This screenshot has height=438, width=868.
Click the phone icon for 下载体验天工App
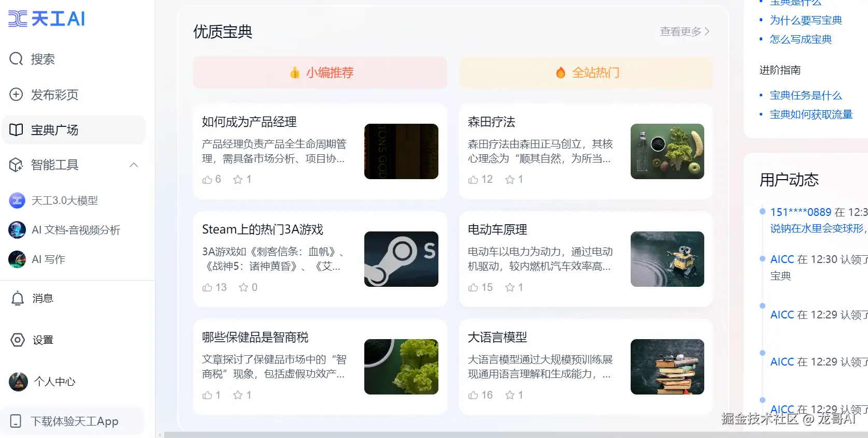(x=16, y=421)
